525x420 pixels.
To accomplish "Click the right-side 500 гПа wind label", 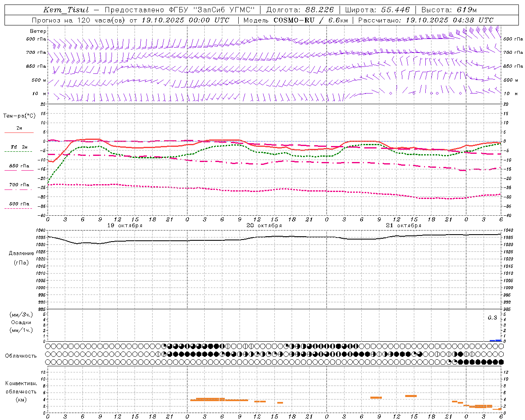I will (x=513, y=39).
